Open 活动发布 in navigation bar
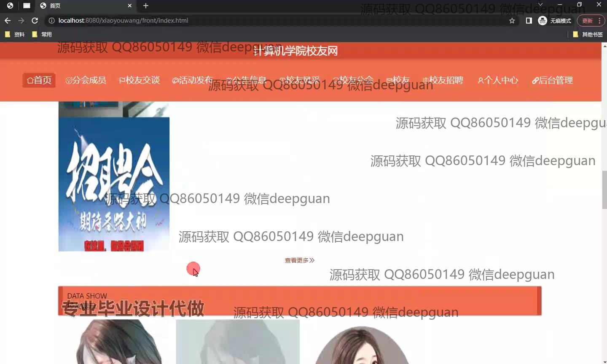The height and width of the screenshot is (364, 607). pos(193,80)
